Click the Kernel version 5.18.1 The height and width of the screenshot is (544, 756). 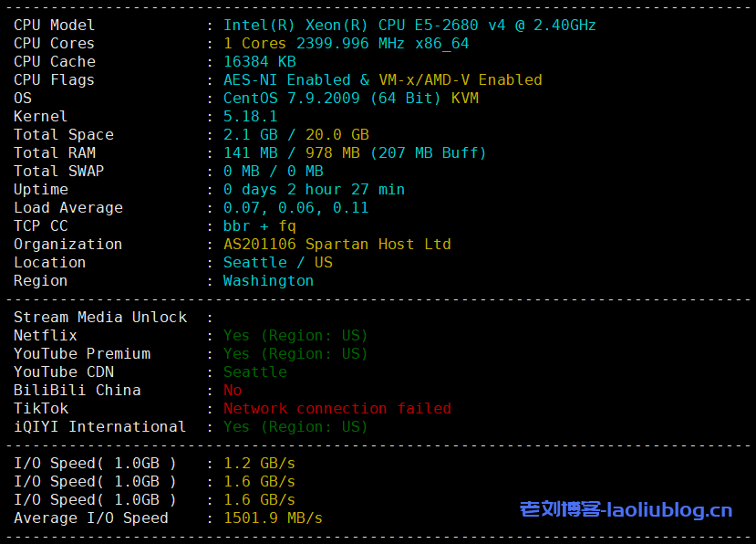click(250, 116)
